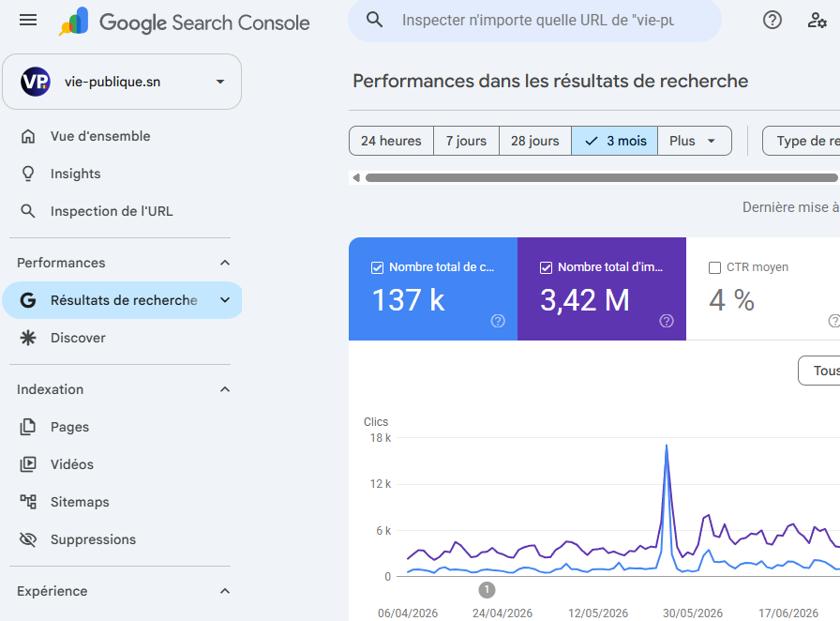840x621 pixels.
Task: Open the vie-publique.sn property dropdown
Action: 122,82
